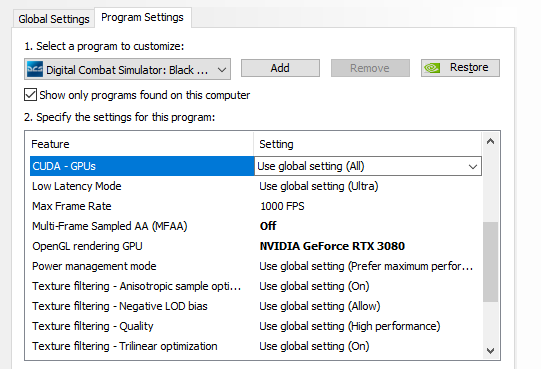Click Prefer maximum performance setting value
Screen dimensions: 541x369
[366, 266]
